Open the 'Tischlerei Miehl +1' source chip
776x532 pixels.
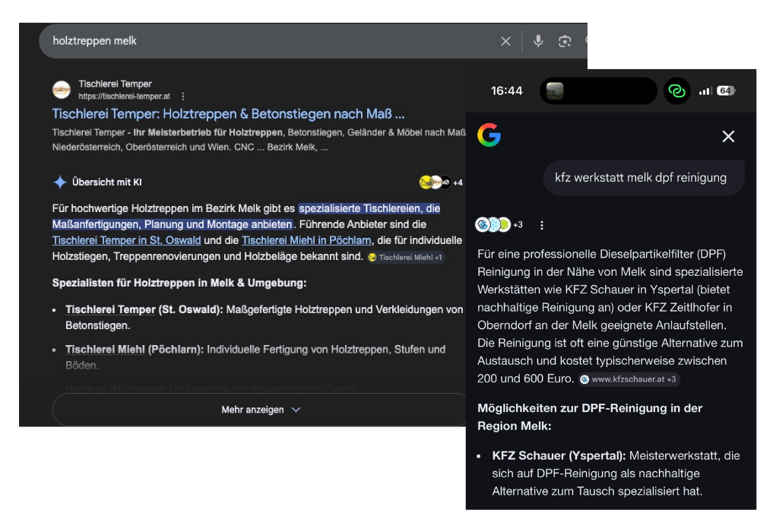pos(406,258)
